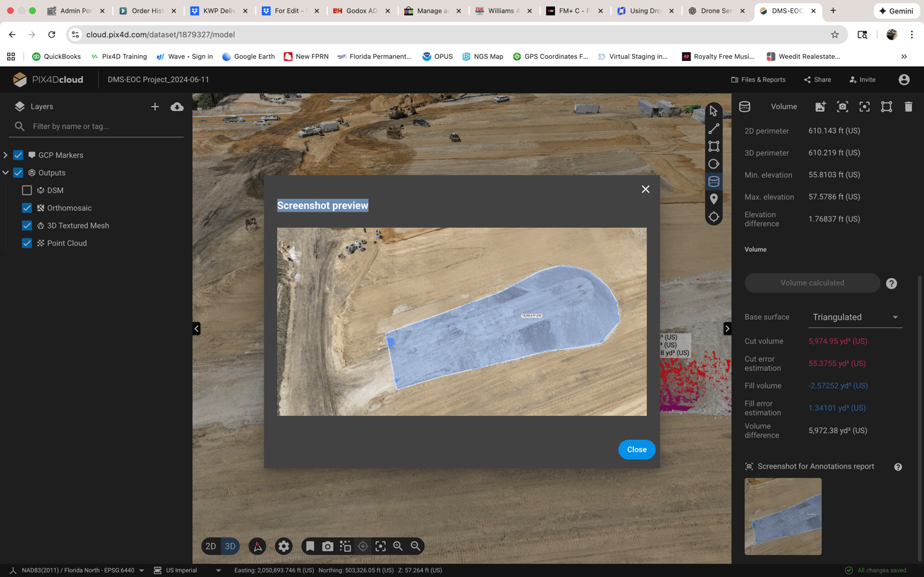Screen dimensions: 924x577
Task: Take a new screenshot for the annotations report
Action: coord(842,107)
